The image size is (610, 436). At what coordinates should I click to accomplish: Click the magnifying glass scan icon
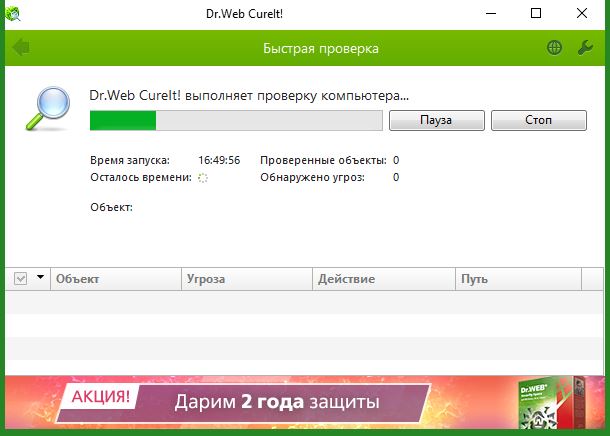tap(48, 108)
